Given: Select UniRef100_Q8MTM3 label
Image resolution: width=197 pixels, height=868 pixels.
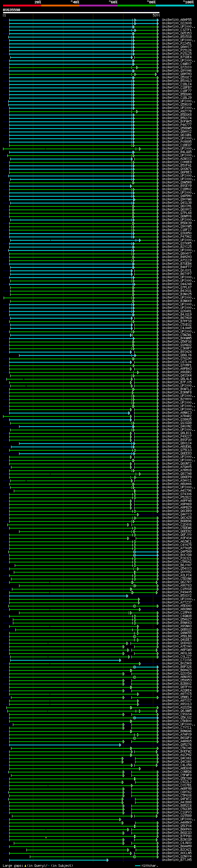Looking at the screenshot, I should pos(177,74).
